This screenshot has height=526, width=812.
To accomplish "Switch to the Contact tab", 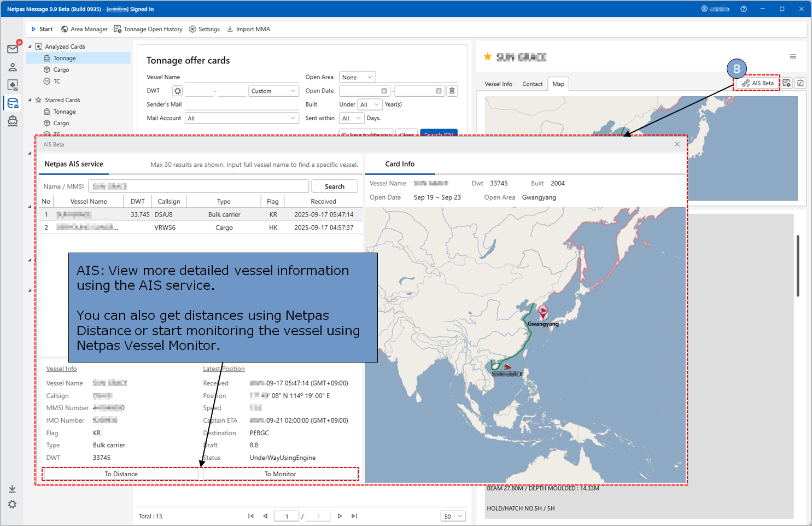I will pos(532,84).
